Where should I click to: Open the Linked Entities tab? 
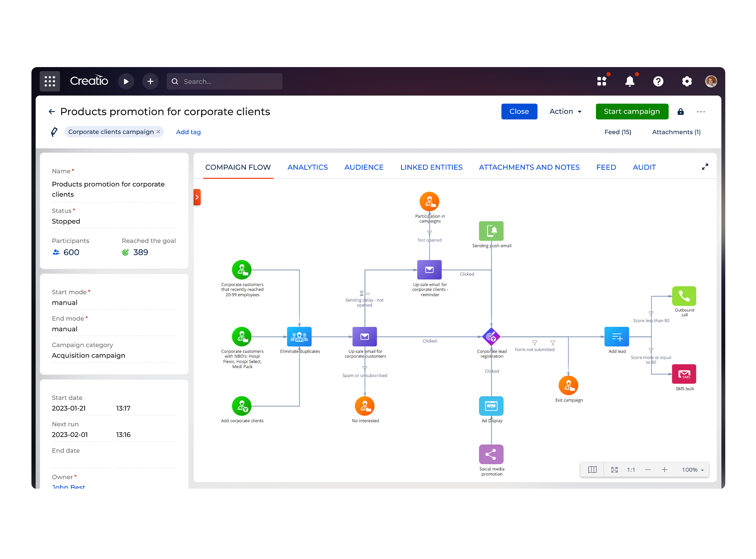click(x=431, y=167)
